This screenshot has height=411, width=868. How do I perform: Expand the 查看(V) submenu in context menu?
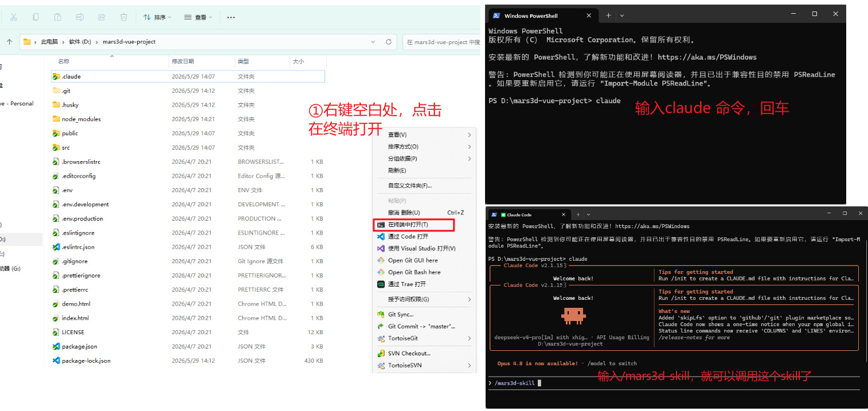[469, 135]
